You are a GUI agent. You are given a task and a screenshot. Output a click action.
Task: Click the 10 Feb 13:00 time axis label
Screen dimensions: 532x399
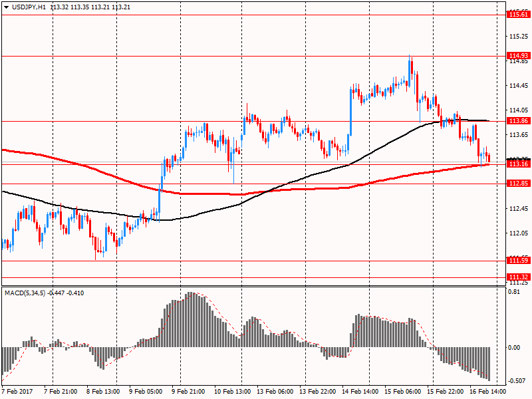232,392
